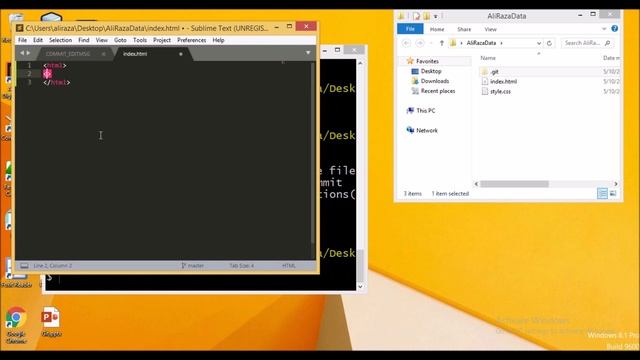Select Desktop in navigation pane
Viewport: 640px width, 360px height.
point(431,71)
